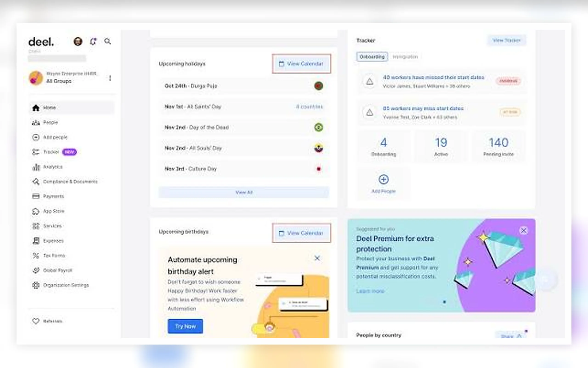Click the Referrals heart icon
588x368 pixels.
(x=36, y=321)
